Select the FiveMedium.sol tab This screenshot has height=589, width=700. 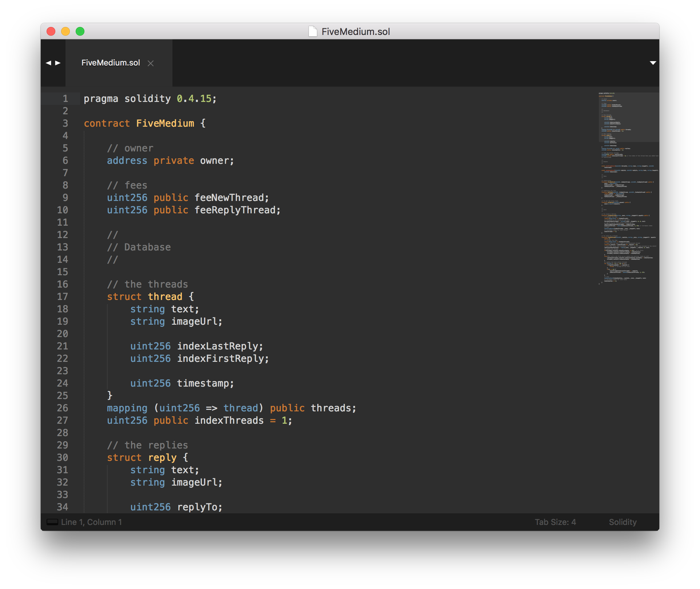pos(110,63)
